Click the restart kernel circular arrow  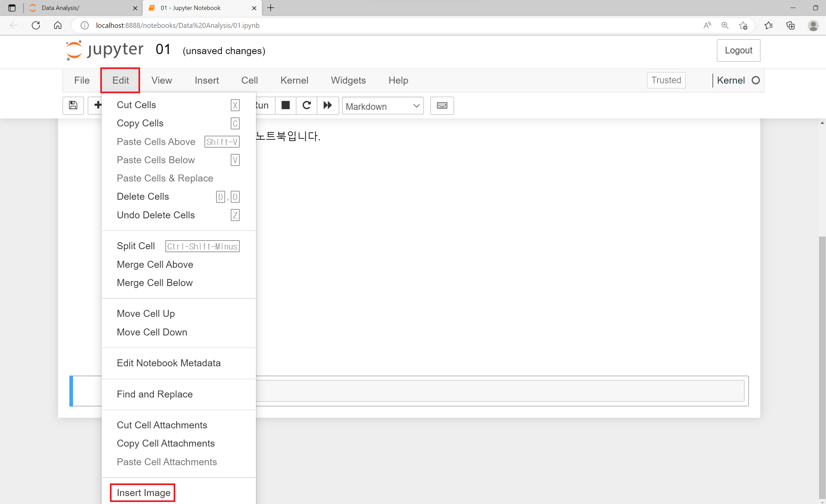[x=306, y=105]
